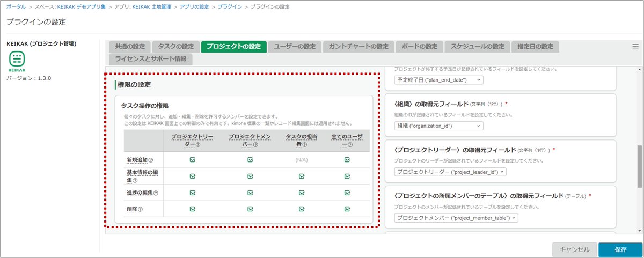
Task: Toggle 基本情報の編集 for タスクの担当者
Action: tap(302, 175)
